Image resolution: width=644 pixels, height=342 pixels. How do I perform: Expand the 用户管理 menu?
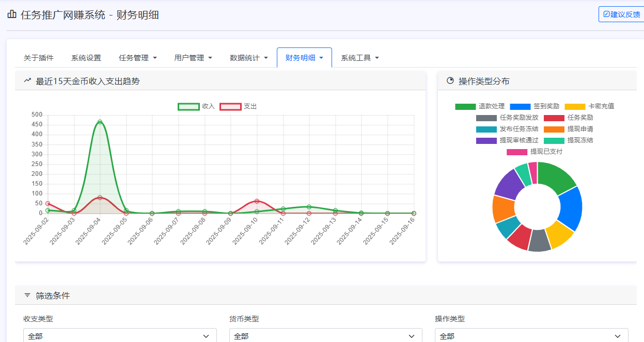[193, 58]
